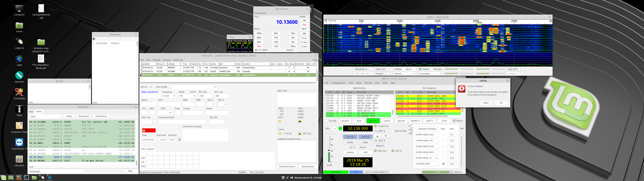Open the Linux Mint menu button
This screenshot has height=181, width=644.
pyautogui.click(x=3, y=177)
